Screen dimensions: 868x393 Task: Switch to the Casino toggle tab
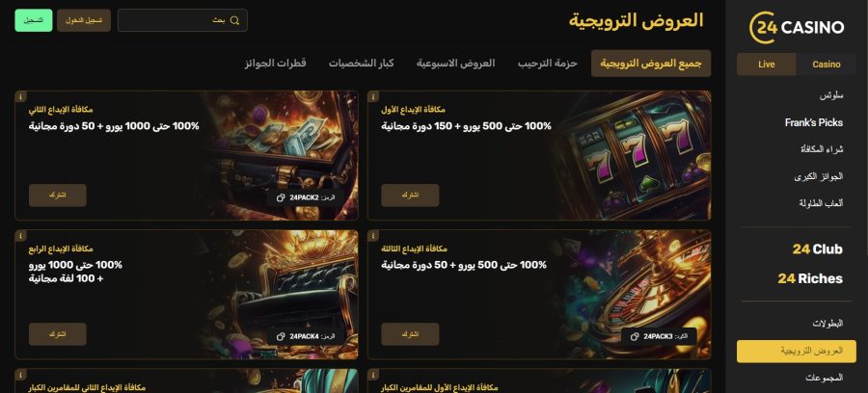click(x=826, y=65)
